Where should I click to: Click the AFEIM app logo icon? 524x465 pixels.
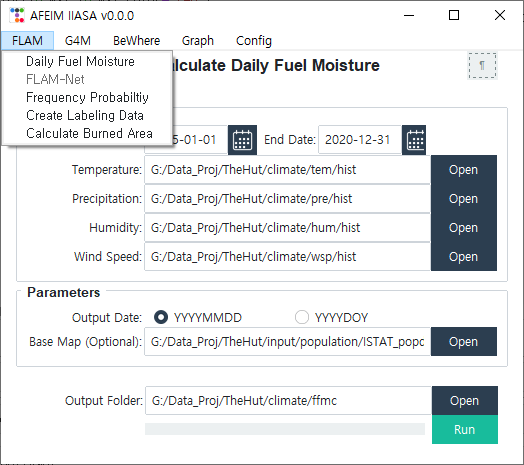pos(17,15)
